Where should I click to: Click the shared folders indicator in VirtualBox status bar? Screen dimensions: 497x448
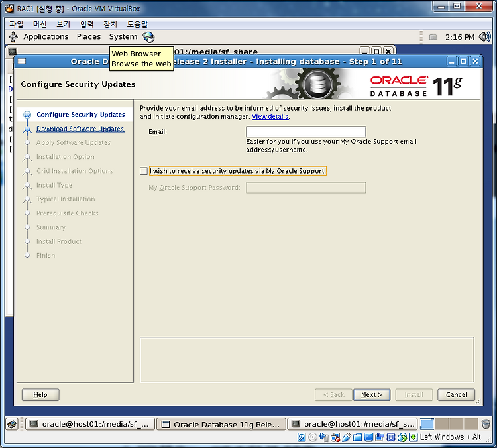coord(357,437)
